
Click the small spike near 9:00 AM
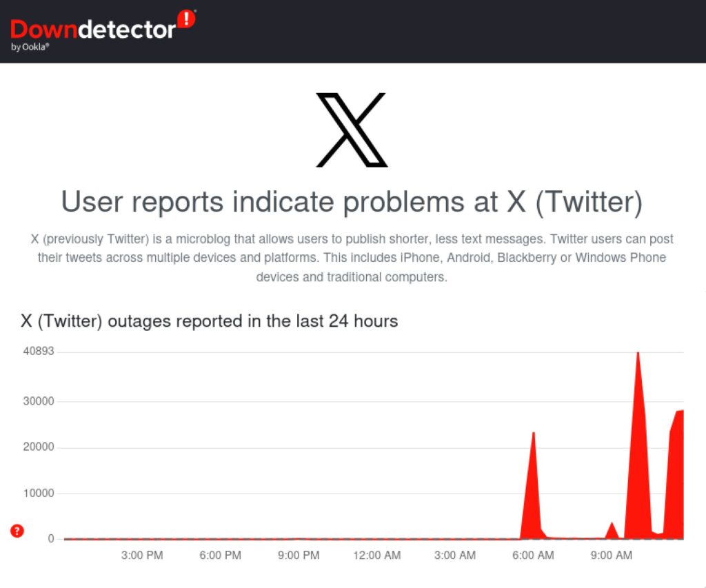(612, 531)
